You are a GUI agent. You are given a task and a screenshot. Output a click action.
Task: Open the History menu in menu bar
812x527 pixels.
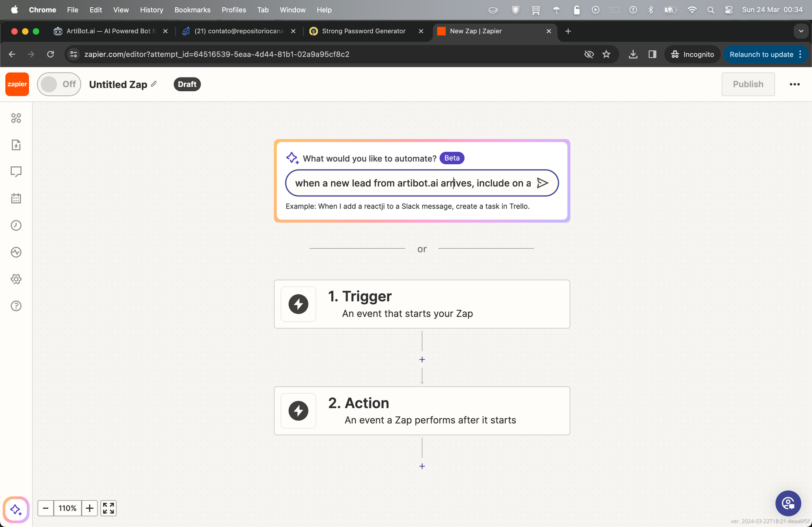151,10
